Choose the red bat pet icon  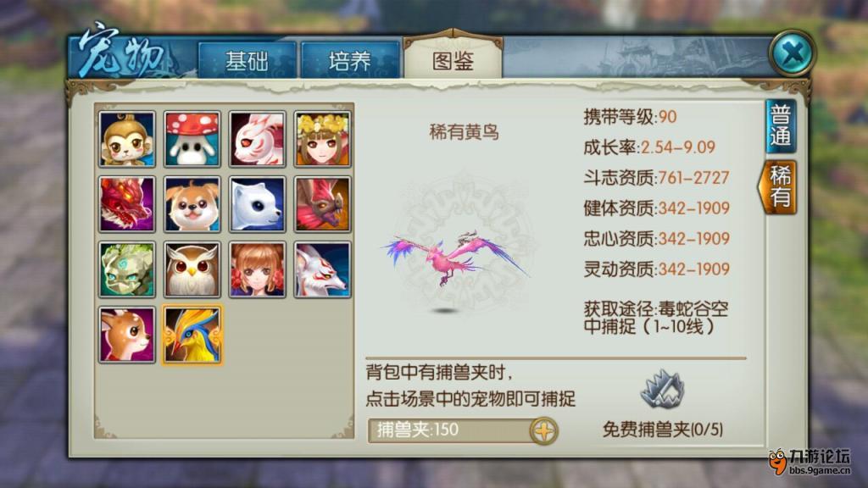(x=322, y=204)
